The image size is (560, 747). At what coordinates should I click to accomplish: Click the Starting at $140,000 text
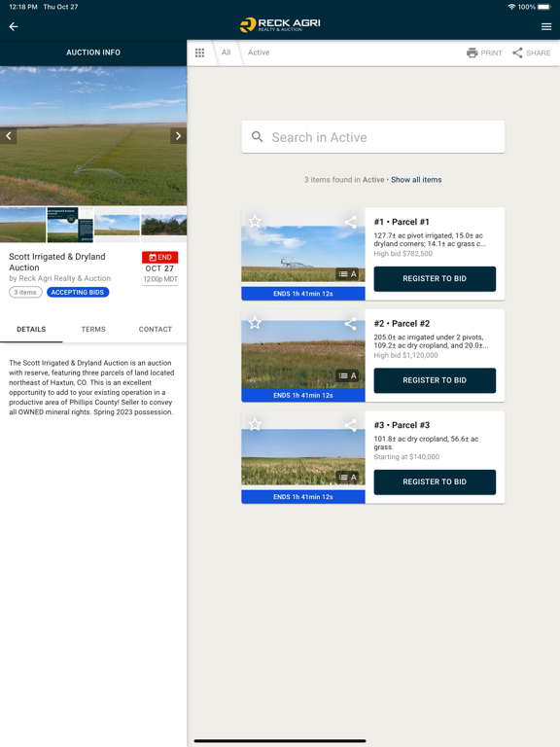coord(406,457)
